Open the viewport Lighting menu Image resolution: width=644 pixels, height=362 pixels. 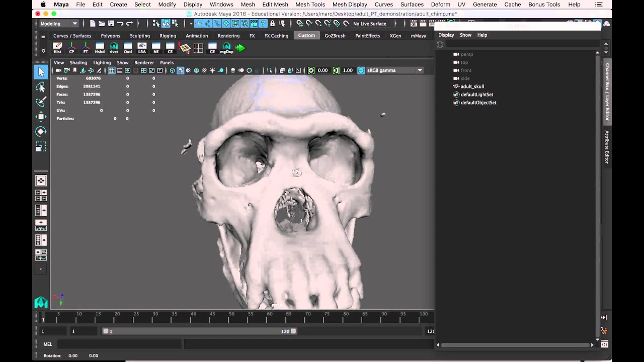(x=102, y=63)
